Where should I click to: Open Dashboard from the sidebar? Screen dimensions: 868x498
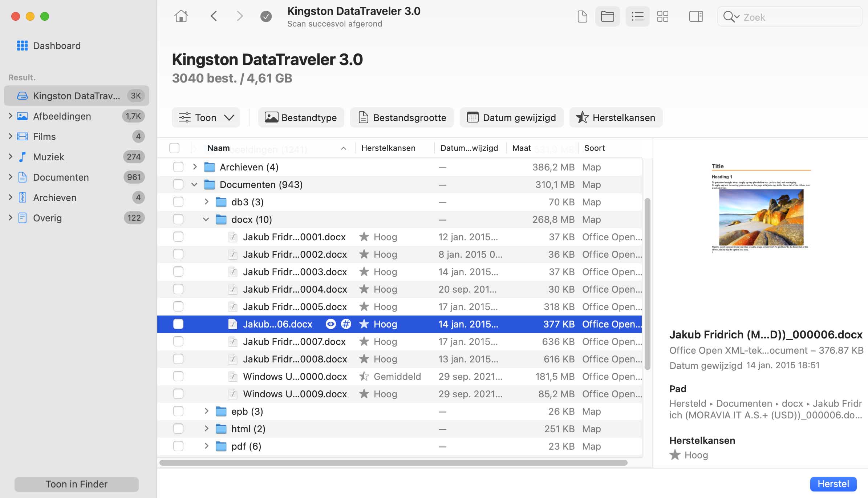49,46
